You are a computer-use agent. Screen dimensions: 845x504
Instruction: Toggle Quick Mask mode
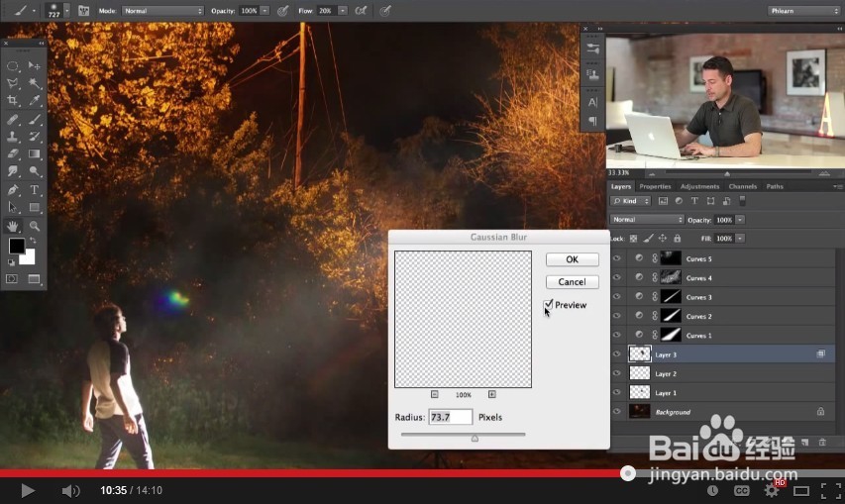(x=12, y=279)
